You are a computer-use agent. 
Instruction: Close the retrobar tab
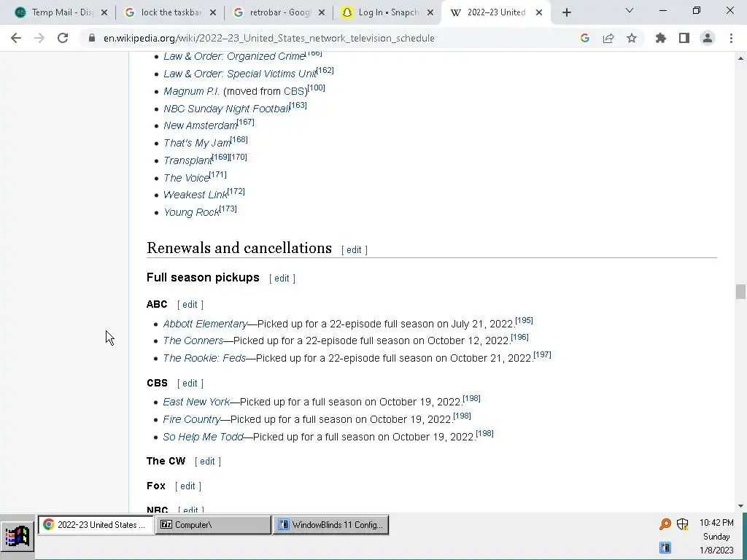pyautogui.click(x=322, y=13)
